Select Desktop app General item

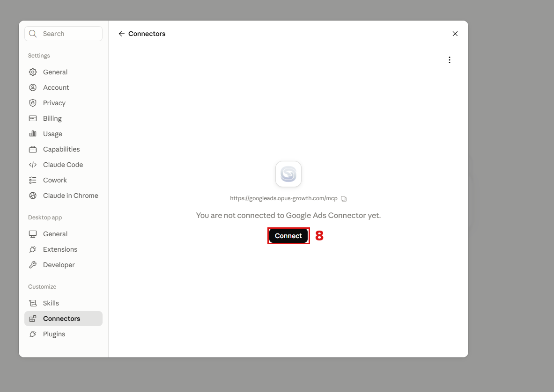pos(64,234)
